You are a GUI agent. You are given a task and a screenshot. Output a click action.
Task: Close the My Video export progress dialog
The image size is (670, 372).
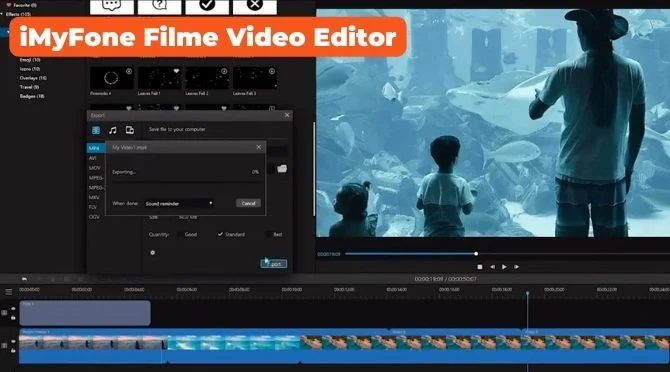(259, 147)
